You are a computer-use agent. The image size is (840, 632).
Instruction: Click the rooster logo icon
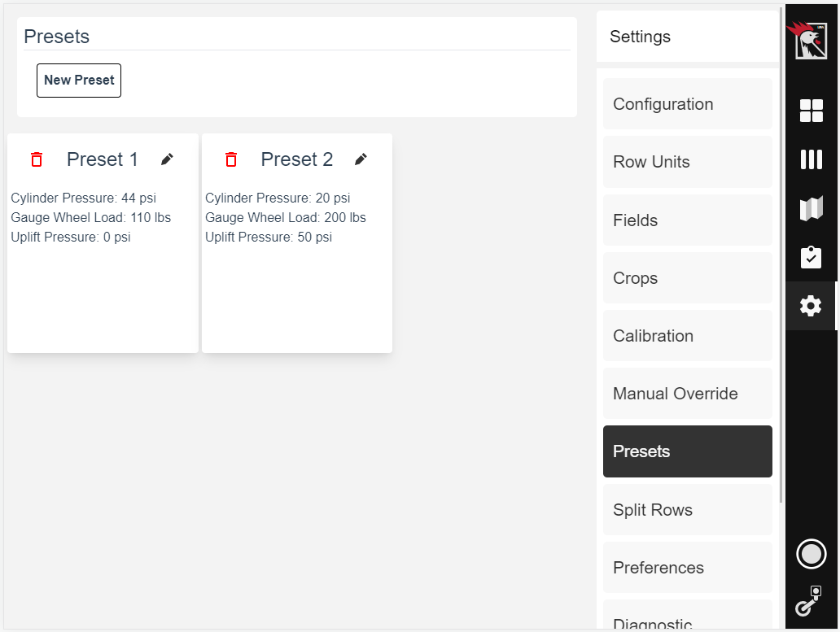click(809, 40)
